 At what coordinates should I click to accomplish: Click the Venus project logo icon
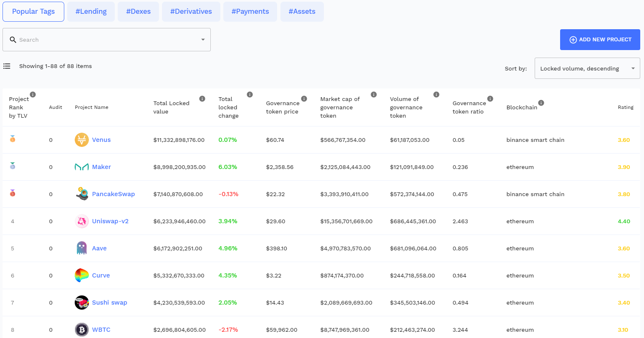click(82, 140)
